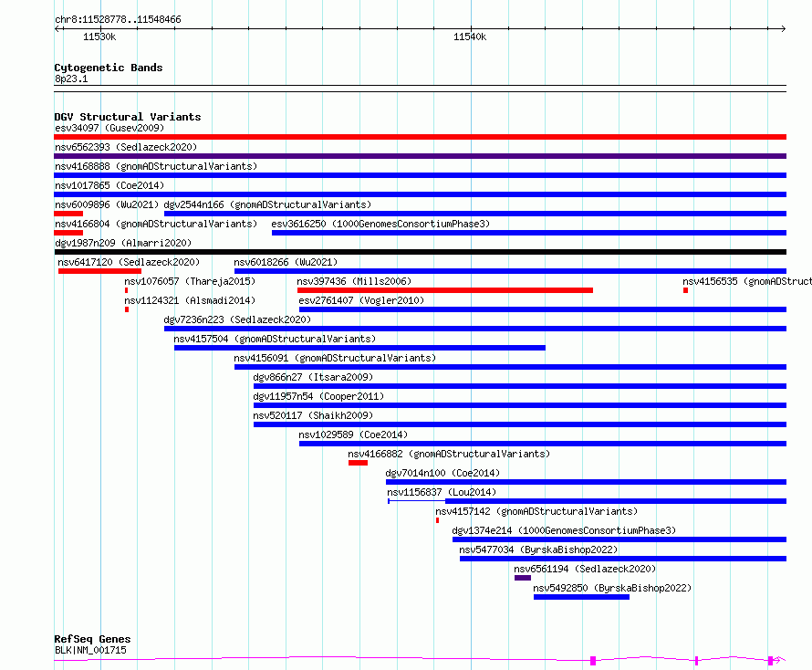Image resolution: width=812 pixels, height=670 pixels.
Task: Open dgv2544n166 (gnomADStructuralVariants) label
Action: (267, 204)
